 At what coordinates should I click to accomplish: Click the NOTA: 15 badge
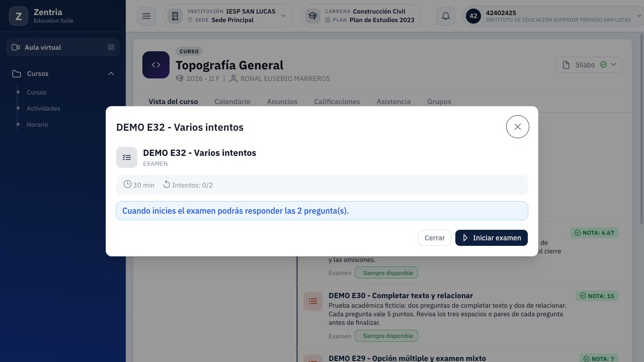(597, 296)
